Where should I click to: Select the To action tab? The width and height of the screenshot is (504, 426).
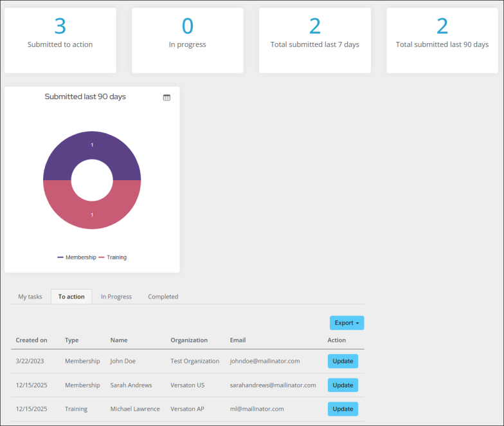point(71,297)
